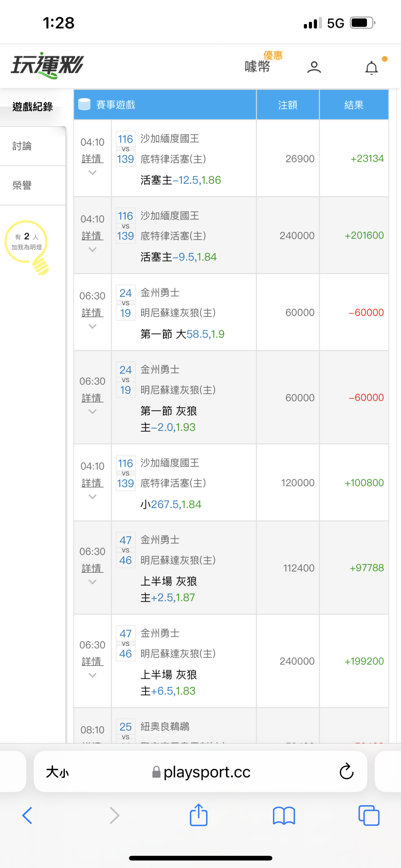
Task: Tap the 玩運彩 logo
Action: click(x=47, y=65)
